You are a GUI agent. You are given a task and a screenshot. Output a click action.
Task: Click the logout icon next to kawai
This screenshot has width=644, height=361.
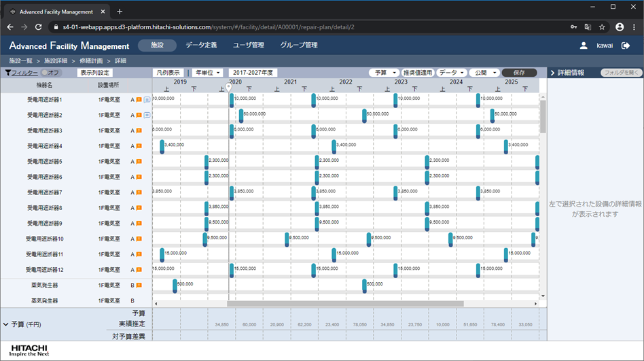coord(626,46)
